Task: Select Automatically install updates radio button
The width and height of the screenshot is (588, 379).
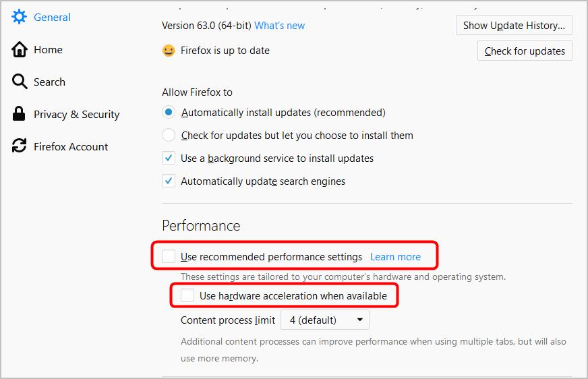Action: click(169, 113)
